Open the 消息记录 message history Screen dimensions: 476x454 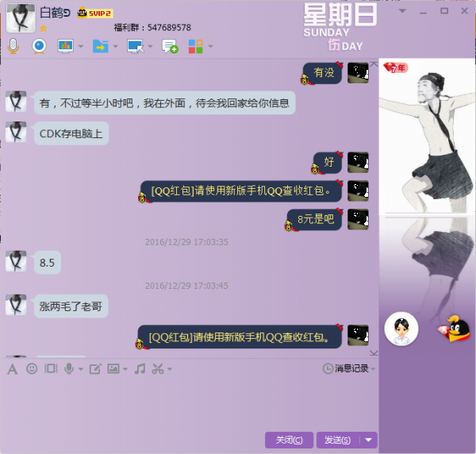[345, 368]
